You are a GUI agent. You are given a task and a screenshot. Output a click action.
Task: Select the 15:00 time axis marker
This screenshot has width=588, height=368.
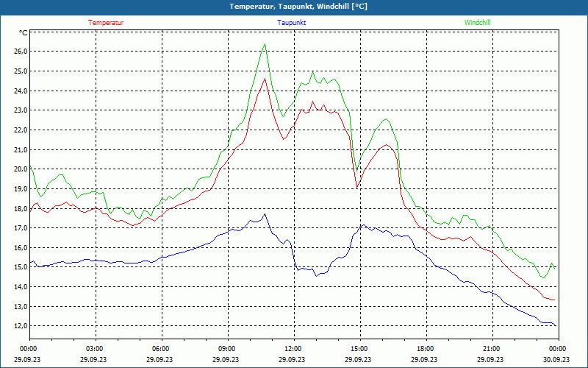click(x=359, y=349)
